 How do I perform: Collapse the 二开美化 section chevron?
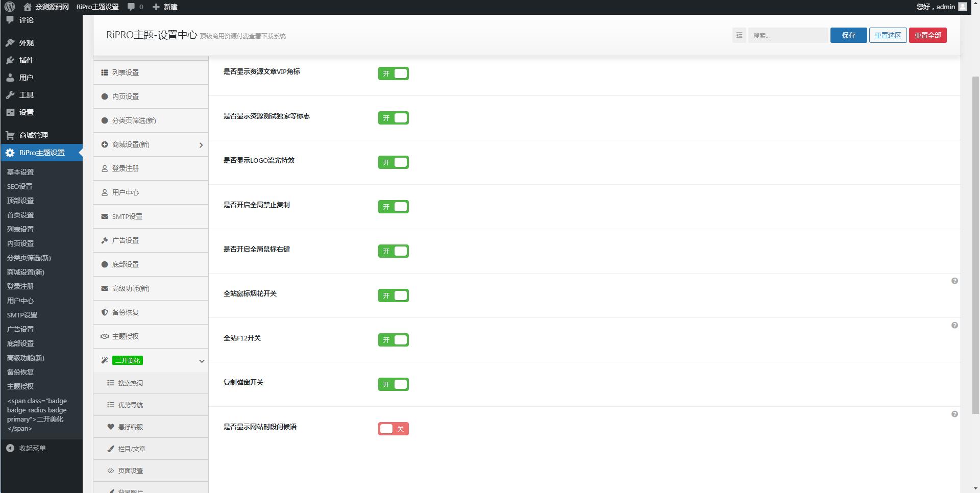[202, 361]
